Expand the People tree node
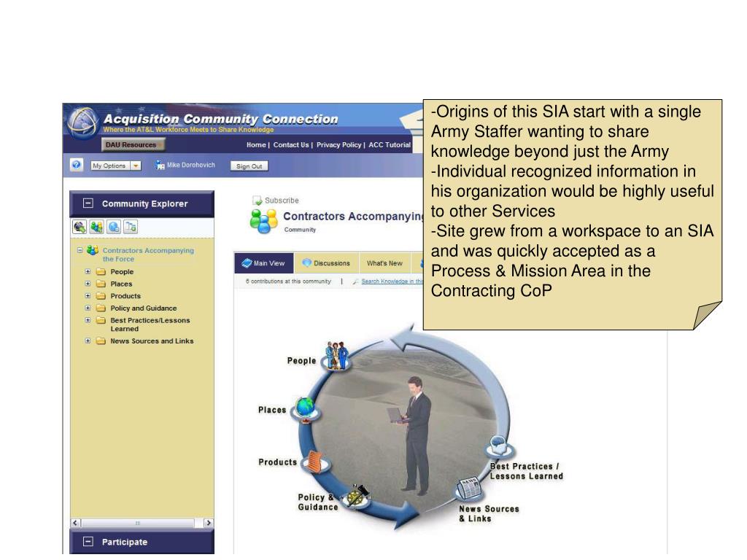Screen dimensions: 747x560 [x=88, y=271]
